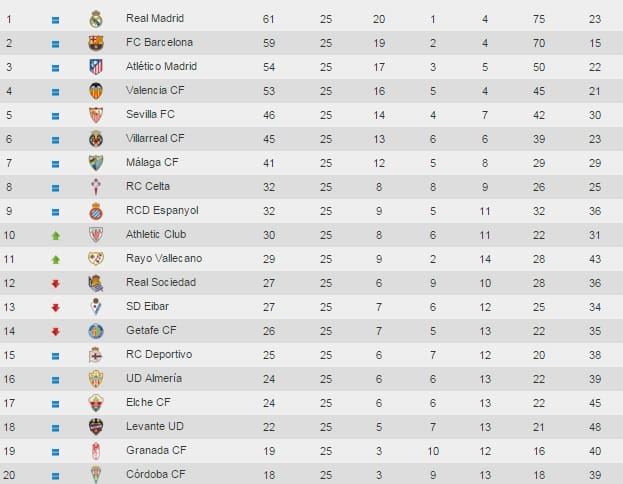Click the Real Madrid club crest
The height and width of the screenshot is (484, 623).
point(96,19)
